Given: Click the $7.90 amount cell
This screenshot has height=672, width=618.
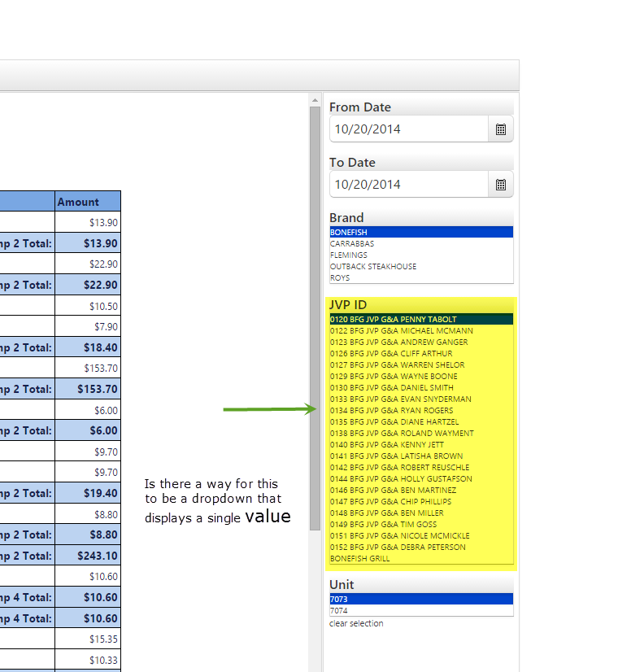Looking at the screenshot, I should 88,326.
